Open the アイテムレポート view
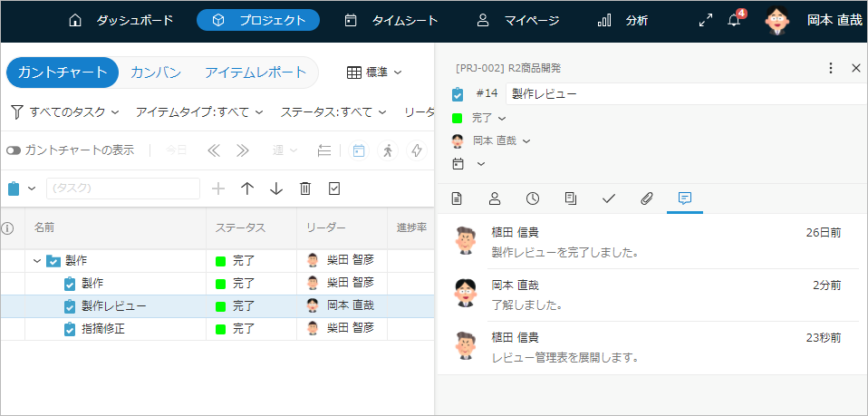 click(256, 73)
